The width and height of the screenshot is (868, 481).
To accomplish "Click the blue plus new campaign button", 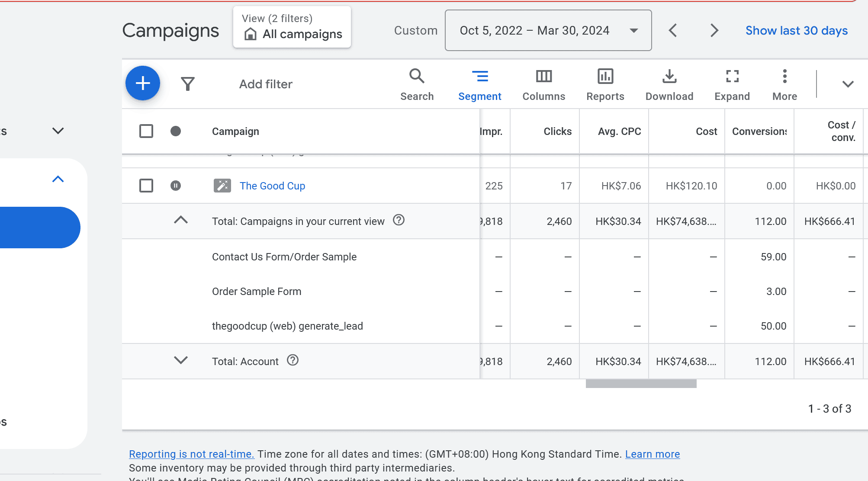I will (143, 83).
